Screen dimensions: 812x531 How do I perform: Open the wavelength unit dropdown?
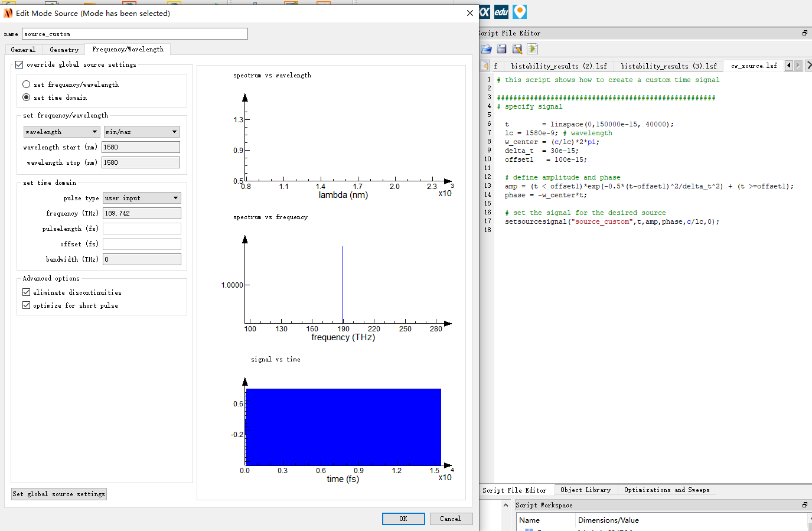click(x=61, y=132)
